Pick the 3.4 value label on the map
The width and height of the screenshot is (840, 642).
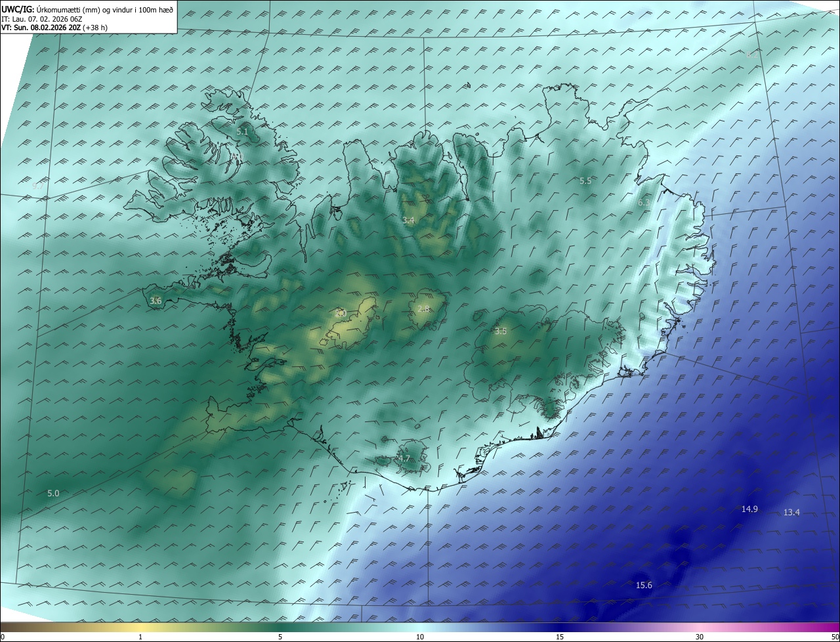tap(408, 221)
